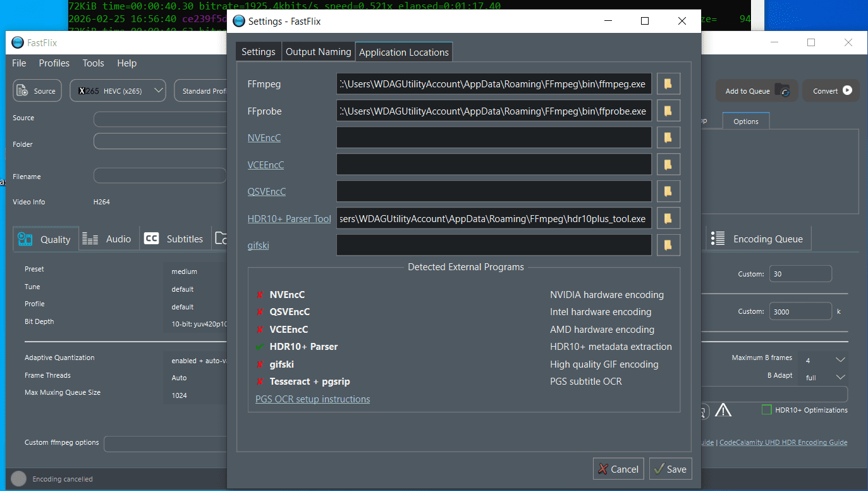The width and height of the screenshot is (868, 491).
Task: Click the FastFlix logo in the main window title bar
Action: click(18, 43)
